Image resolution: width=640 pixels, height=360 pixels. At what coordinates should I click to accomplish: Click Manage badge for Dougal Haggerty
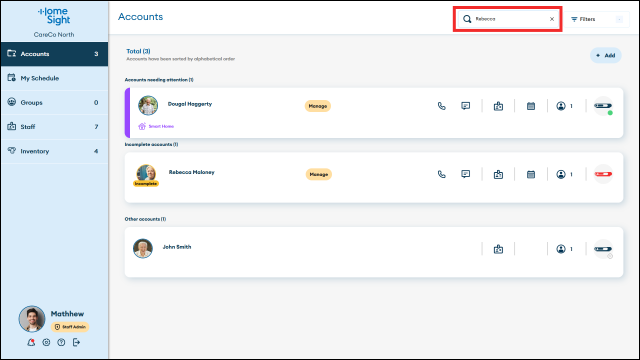(x=318, y=106)
